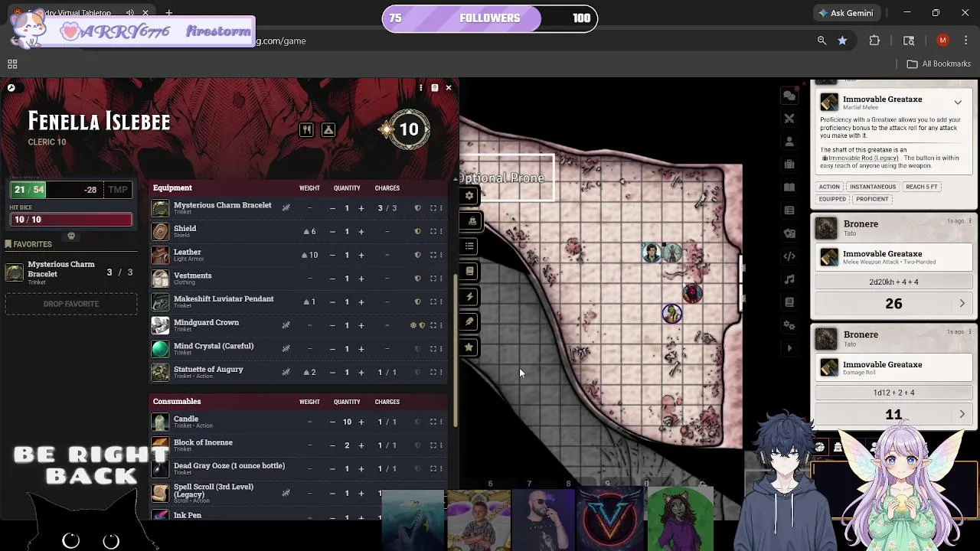980x551 pixels.
Task: Open Rollable Tables sidebar tab
Action: point(789,210)
